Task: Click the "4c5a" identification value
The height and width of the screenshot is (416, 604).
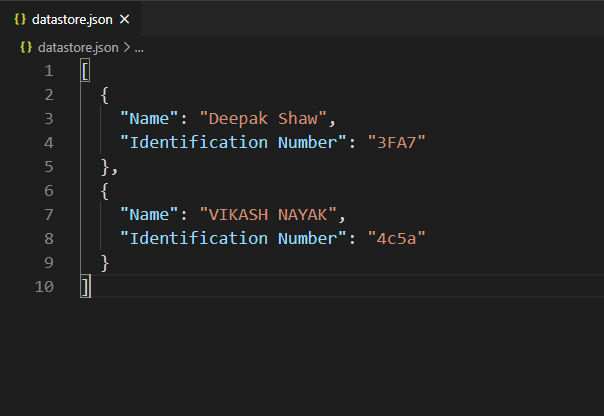Action: pos(398,238)
